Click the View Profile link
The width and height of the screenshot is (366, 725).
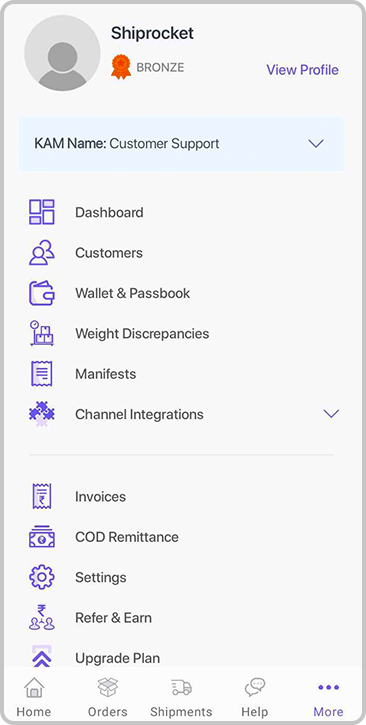(302, 70)
